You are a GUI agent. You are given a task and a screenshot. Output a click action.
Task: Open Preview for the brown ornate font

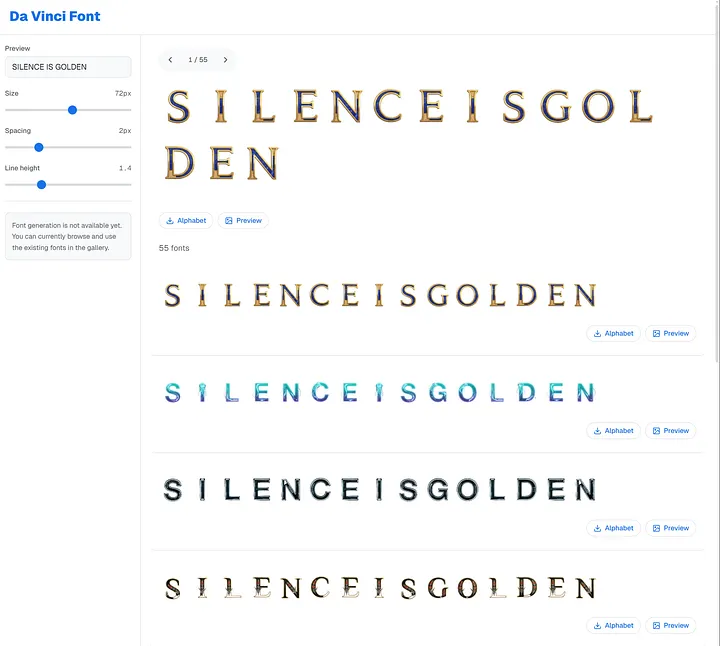(670, 625)
